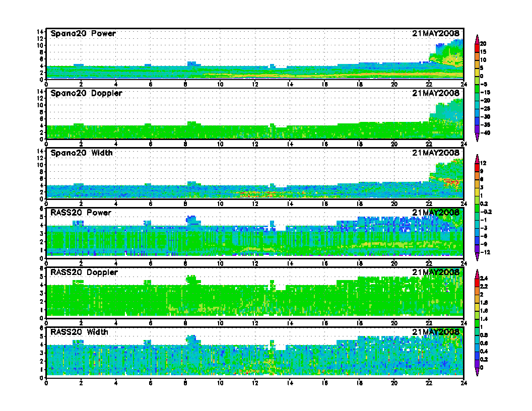Click the 'Spano20 Power' panel title
The width and height of the screenshot is (532, 411).
[x=83, y=34]
